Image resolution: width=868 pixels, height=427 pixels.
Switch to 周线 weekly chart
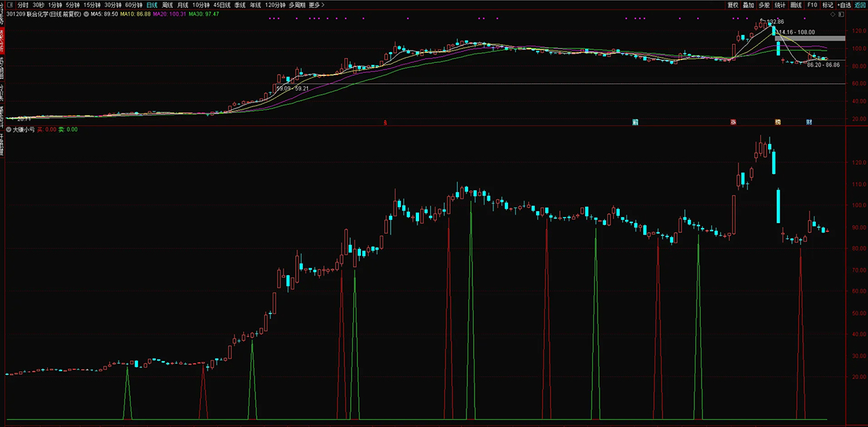(x=168, y=4)
